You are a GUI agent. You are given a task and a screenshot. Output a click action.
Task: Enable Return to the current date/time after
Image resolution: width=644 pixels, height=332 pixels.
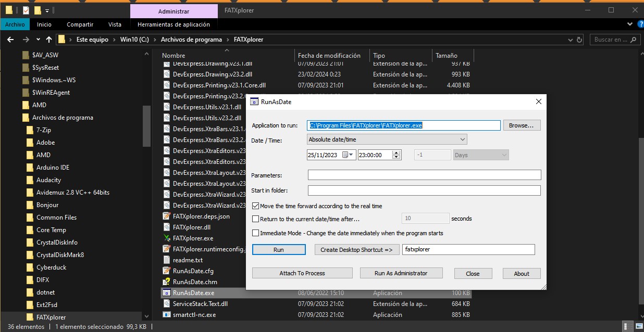coord(255,219)
